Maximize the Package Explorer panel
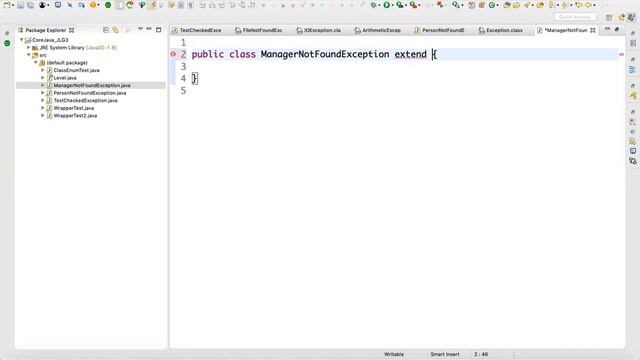This screenshot has height=360, width=640. [x=159, y=29]
